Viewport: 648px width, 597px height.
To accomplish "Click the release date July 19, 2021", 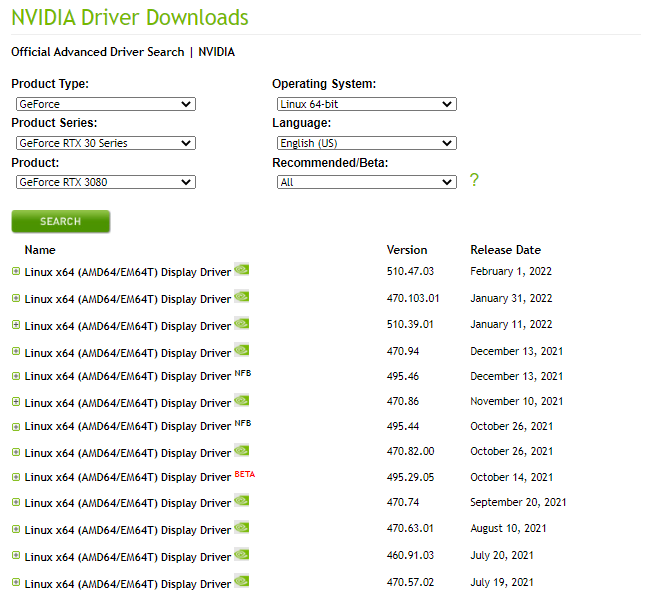I will pyautogui.click(x=502, y=583).
